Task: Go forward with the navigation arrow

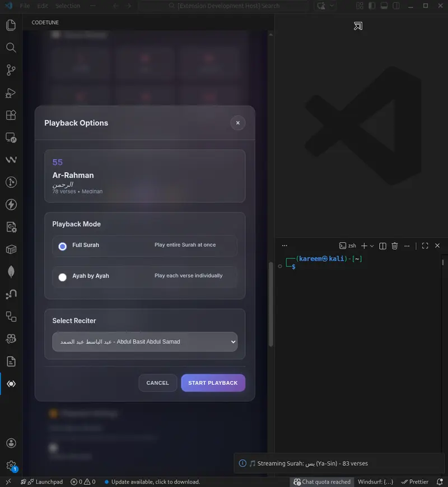Action: click(128, 6)
